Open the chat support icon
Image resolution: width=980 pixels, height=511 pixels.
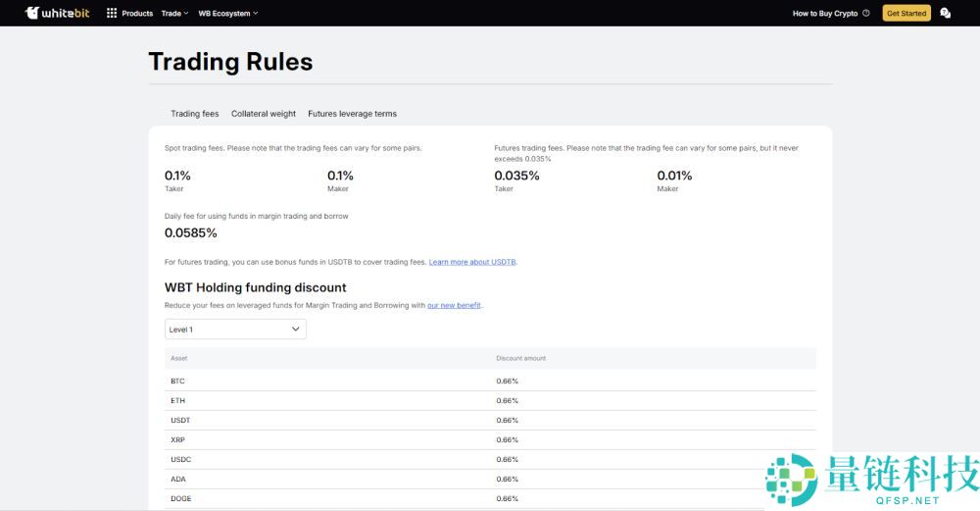[945, 13]
